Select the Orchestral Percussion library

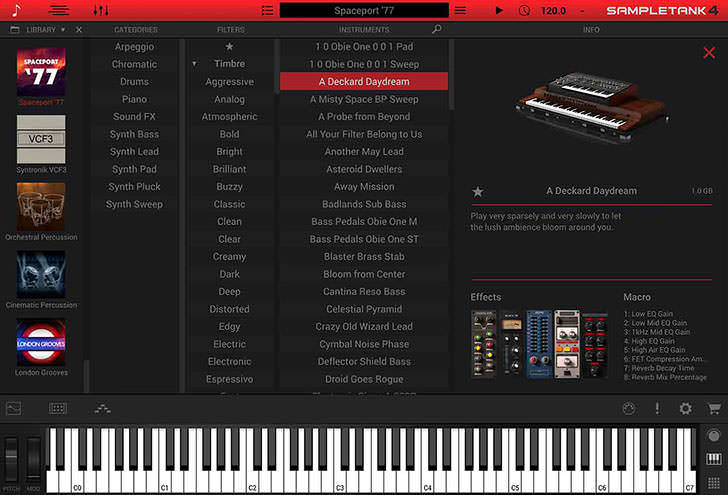coord(41,207)
